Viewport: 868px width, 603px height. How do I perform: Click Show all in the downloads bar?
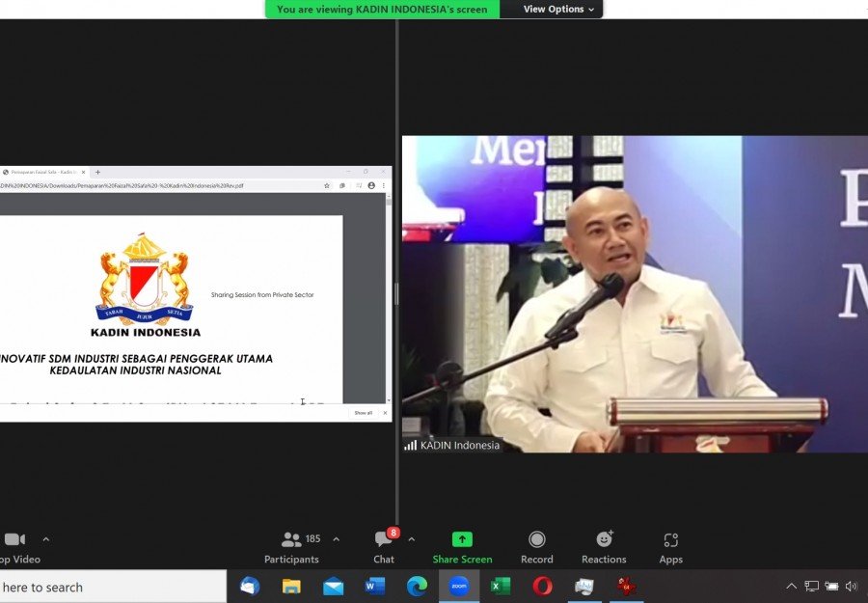364,413
